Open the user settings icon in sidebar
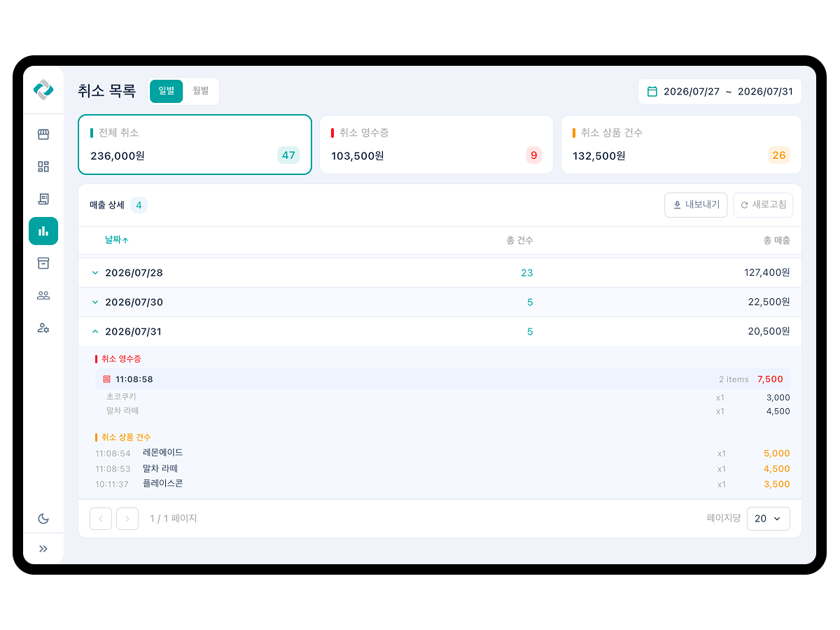The width and height of the screenshot is (840, 630). coord(43,328)
